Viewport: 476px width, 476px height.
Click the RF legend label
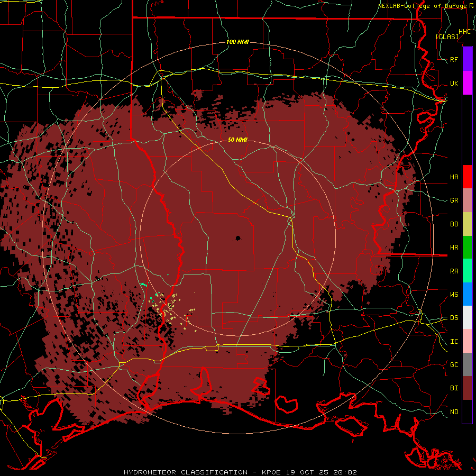click(454, 59)
